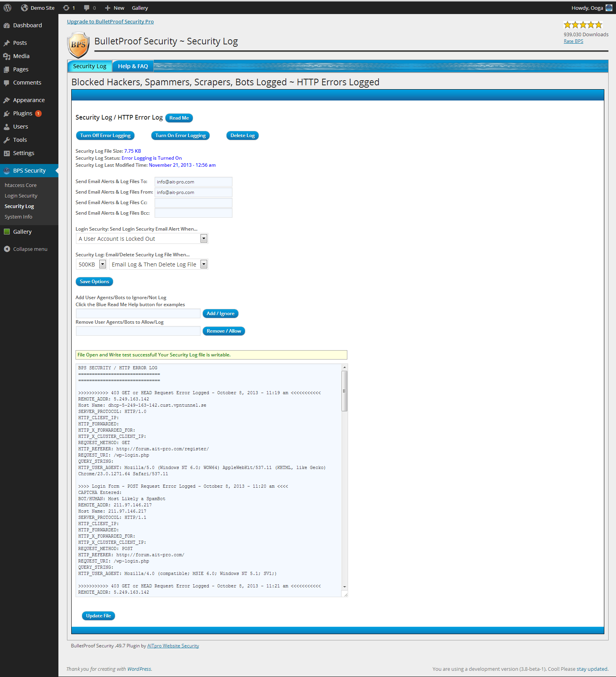The image size is (616, 677).
Task: Click the BPS Security menu icon
Action: 7,171
